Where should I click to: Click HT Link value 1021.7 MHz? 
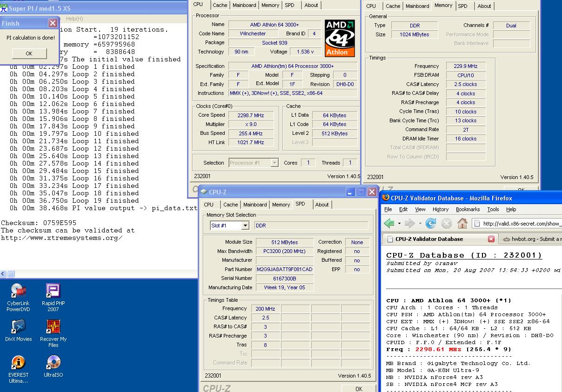tap(251, 142)
